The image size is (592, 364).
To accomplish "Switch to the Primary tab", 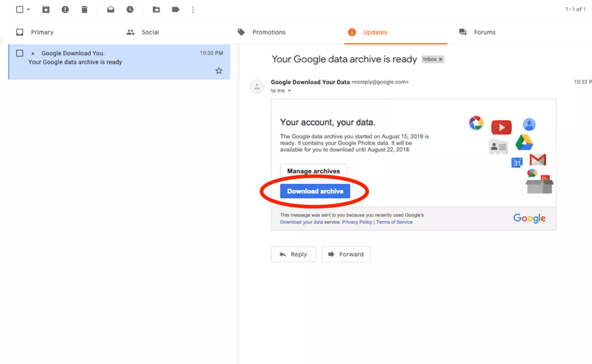I will click(42, 32).
